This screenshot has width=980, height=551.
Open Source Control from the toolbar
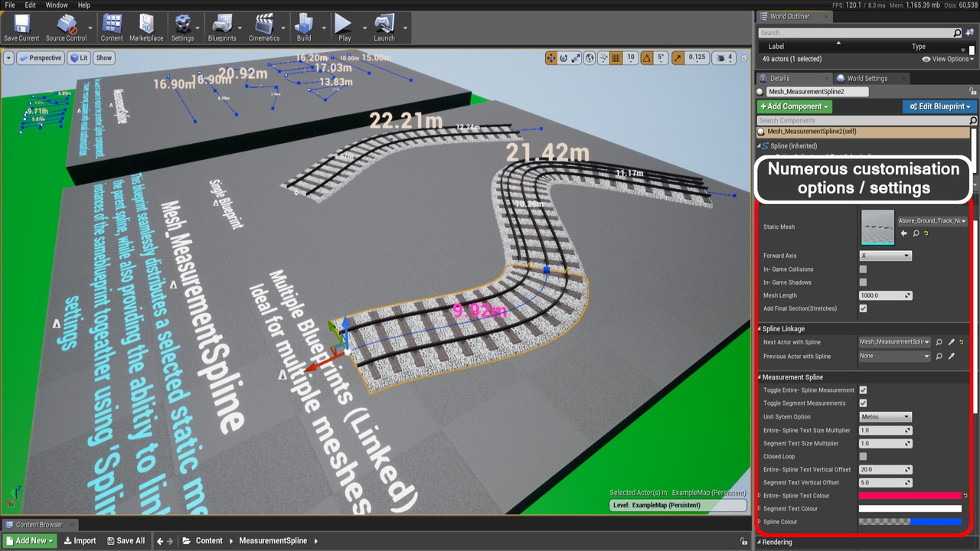[66, 28]
